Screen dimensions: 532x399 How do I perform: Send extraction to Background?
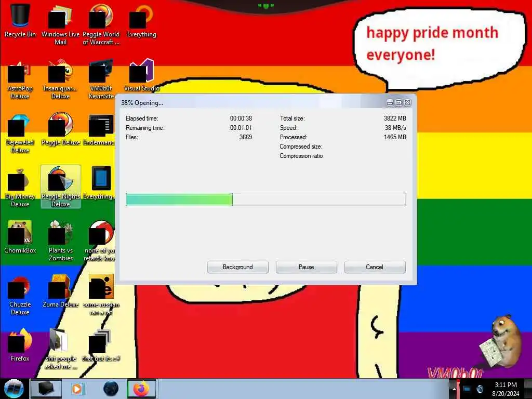click(x=237, y=267)
